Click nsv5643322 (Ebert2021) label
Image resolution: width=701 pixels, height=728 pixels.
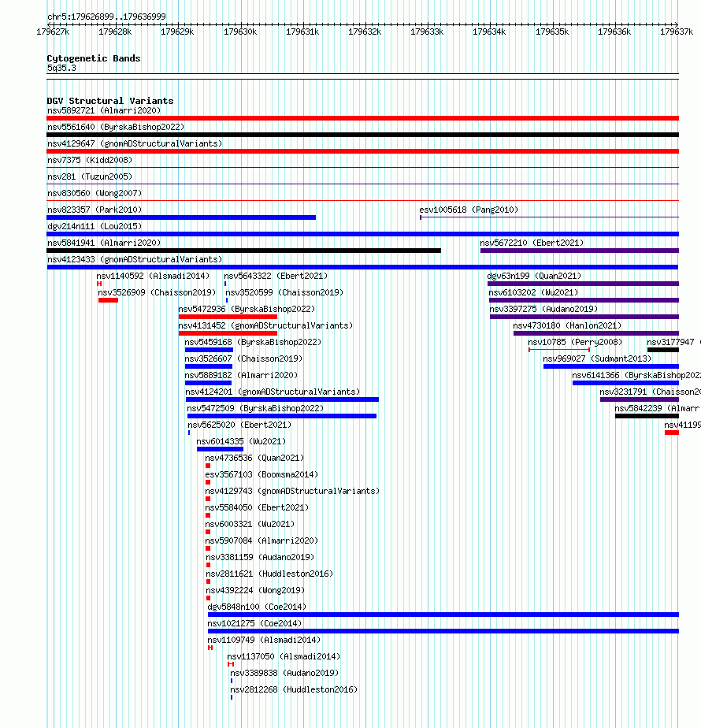276,277
